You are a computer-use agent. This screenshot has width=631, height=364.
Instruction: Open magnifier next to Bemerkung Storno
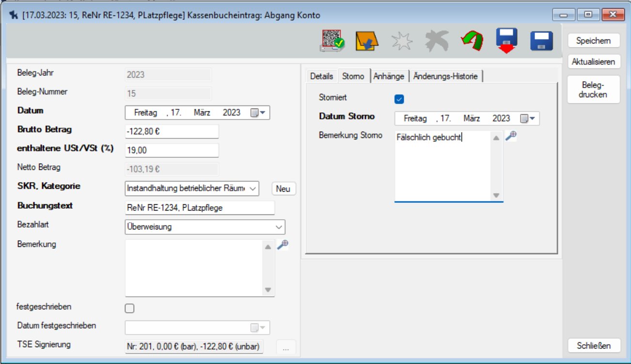click(x=511, y=136)
